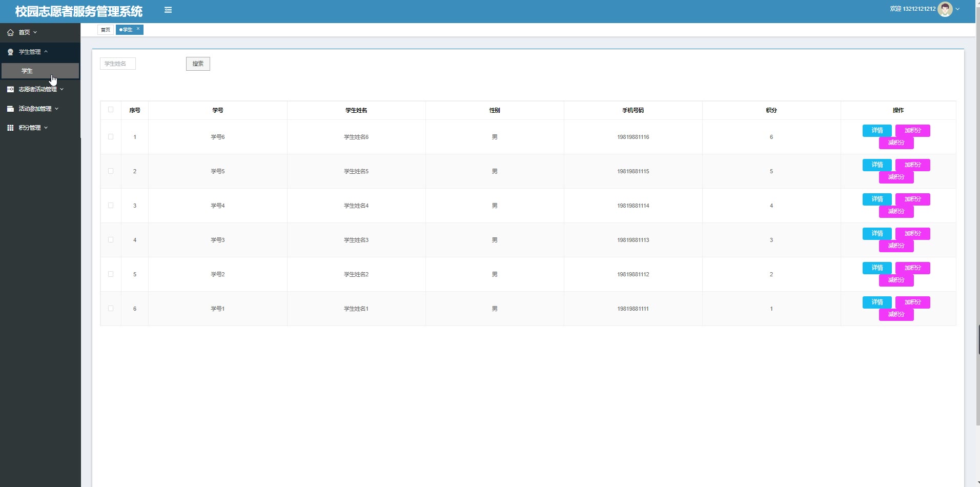
Task: Click the 积分管理 grid icon
Action: pos(10,128)
